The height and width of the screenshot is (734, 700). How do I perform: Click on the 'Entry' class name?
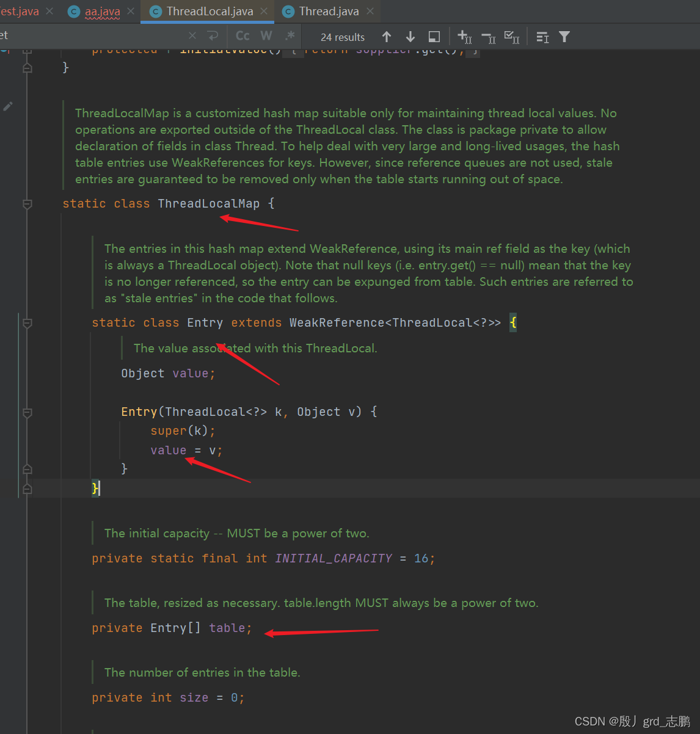[x=205, y=322]
